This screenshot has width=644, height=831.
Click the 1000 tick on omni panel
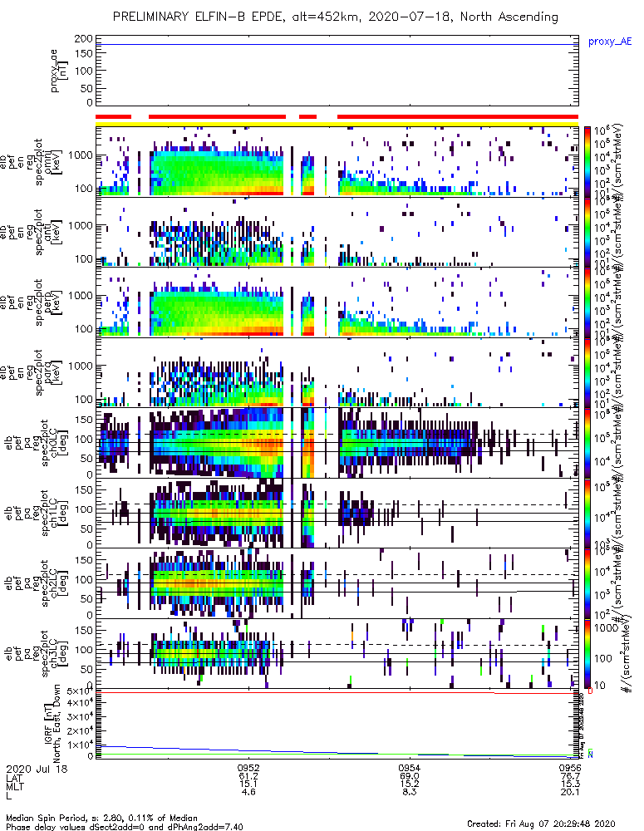pyautogui.click(x=80, y=155)
